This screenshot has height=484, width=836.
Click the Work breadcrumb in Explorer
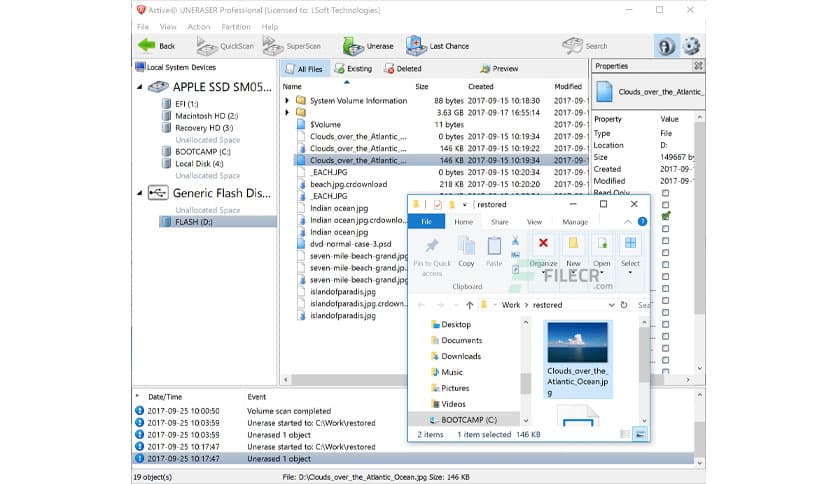(x=510, y=305)
